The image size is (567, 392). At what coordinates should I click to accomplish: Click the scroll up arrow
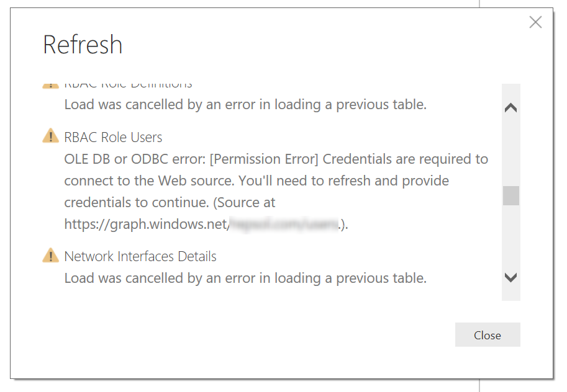click(510, 108)
